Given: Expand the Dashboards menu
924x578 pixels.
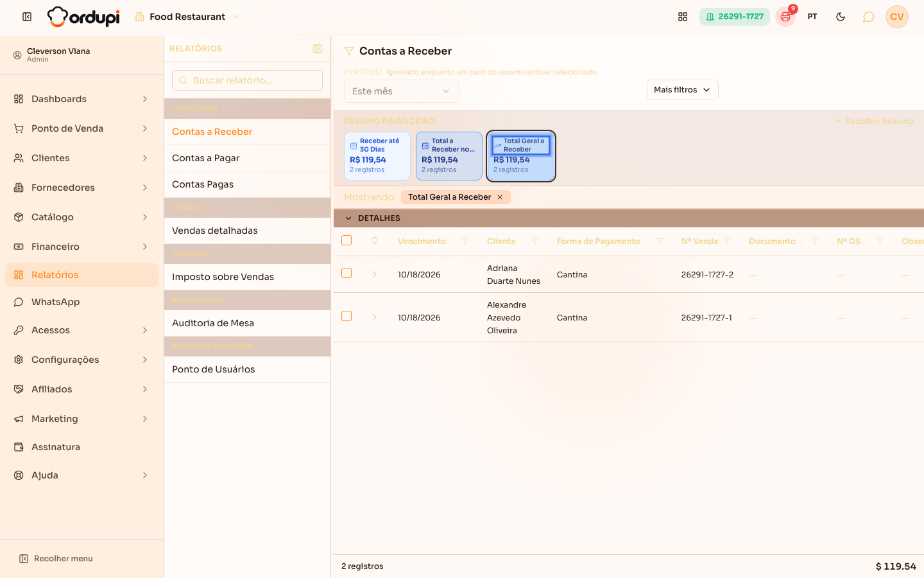Looking at the screenshot, I should click(81, 99).
